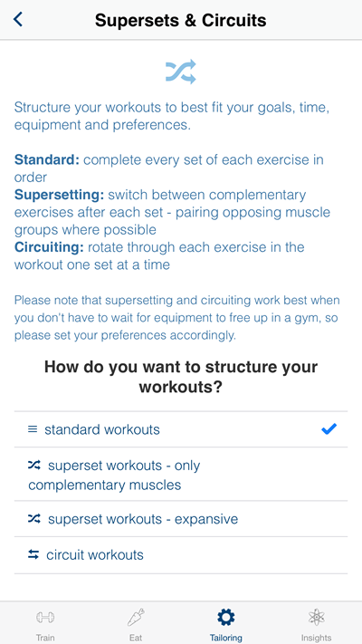
Task: Tap the shuffle icon beside superset expansive
Action: 34,519
